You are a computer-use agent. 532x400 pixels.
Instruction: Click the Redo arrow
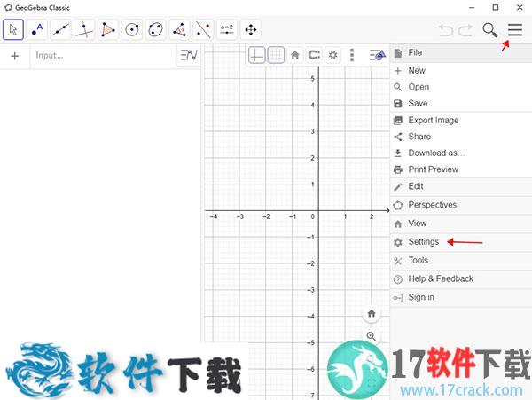465,30
